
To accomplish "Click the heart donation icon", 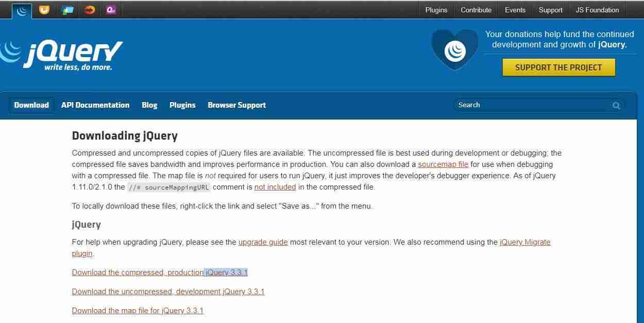I will (x=455, y=49).
